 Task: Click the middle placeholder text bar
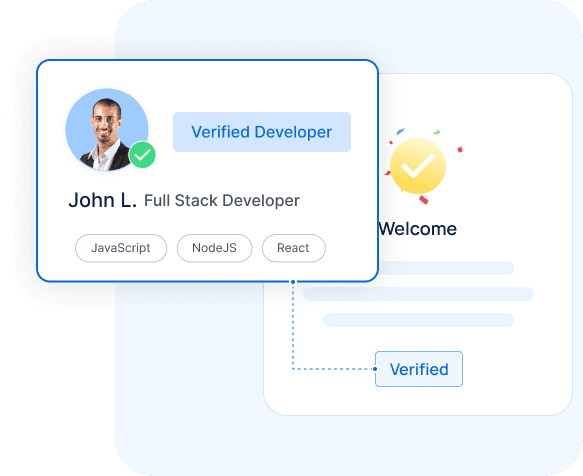click(418, 294)
